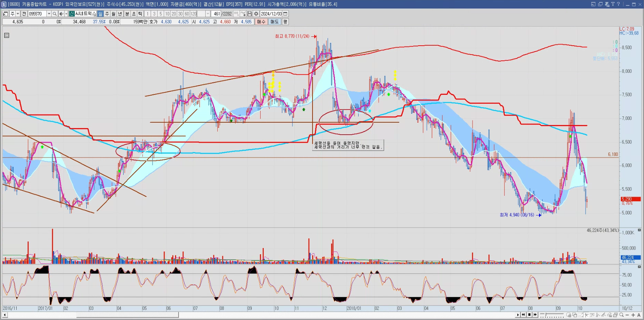Click the 최저 4,940 (08/16) label
This screenshot has width=644, height=320.
517,215
